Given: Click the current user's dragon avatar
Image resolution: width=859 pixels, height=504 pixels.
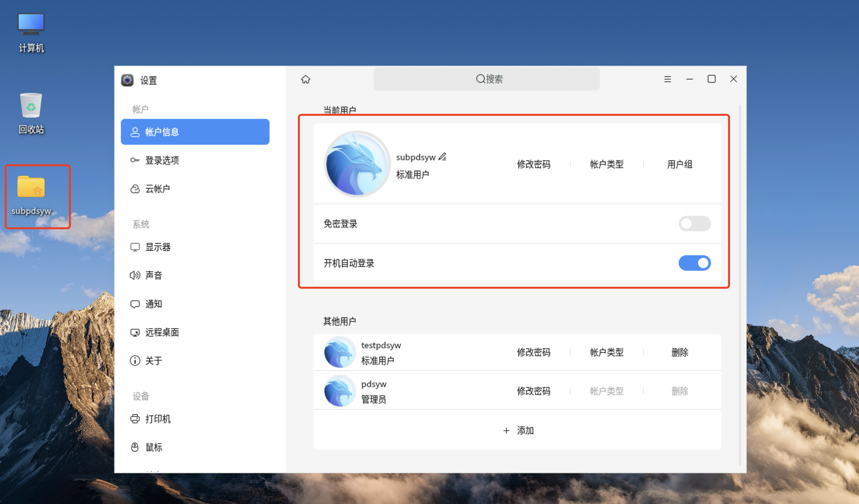Looking at the screenshot, I should tap(356, 164).
